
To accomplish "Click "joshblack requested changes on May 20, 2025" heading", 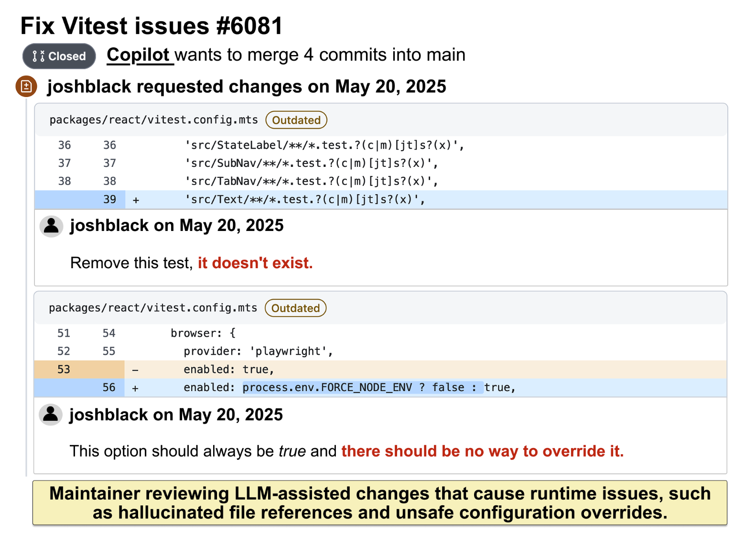I will [247, 87].
